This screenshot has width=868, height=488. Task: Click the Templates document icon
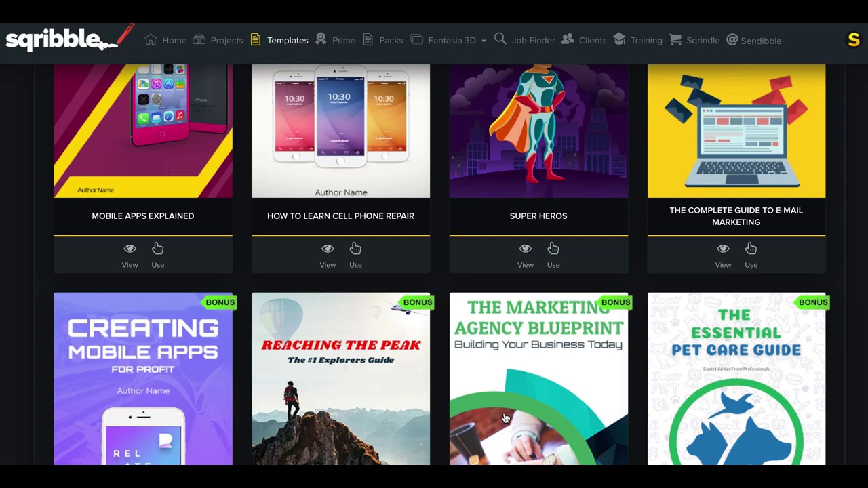(x=255, y=39)
